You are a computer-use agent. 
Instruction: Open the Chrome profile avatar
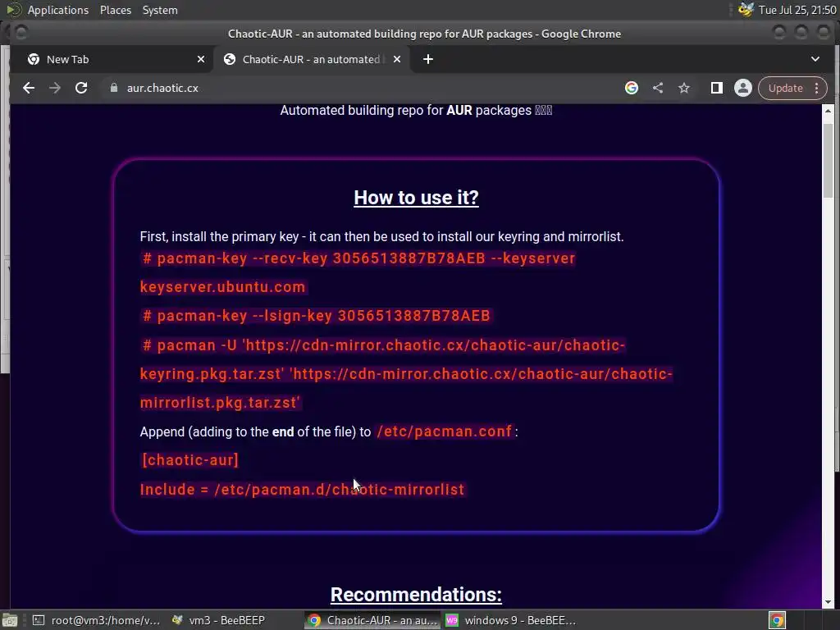[743, 88]
